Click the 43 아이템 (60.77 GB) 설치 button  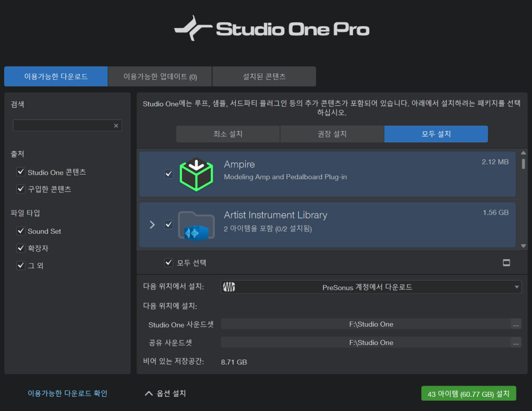(x=469, y=393)
